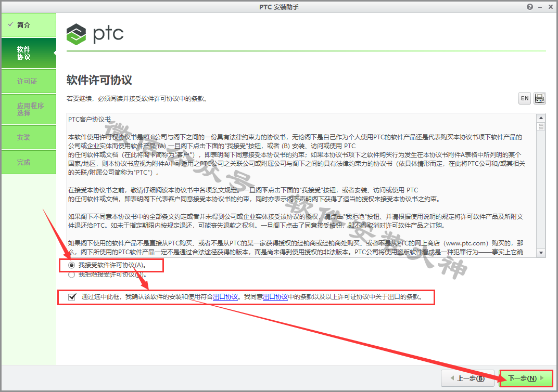Click the PTC logo
The width and height of the screenshot is (558, 392).
click(95, 34)
